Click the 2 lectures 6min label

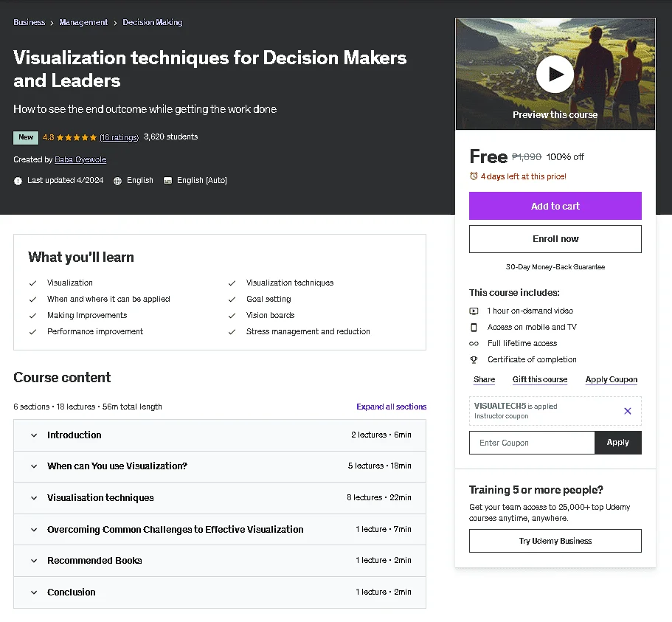[x=381, y=435]
